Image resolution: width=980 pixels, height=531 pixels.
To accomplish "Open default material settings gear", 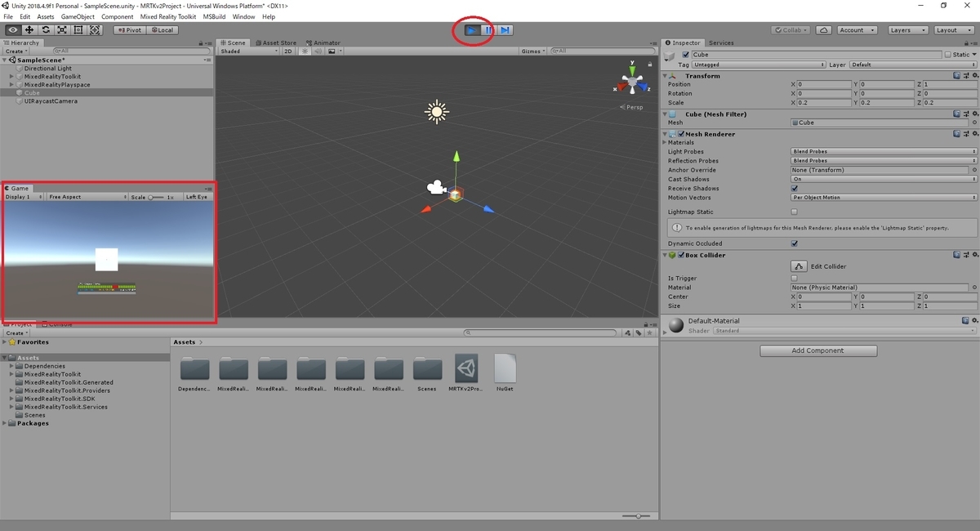I will (x=973, y=321).
